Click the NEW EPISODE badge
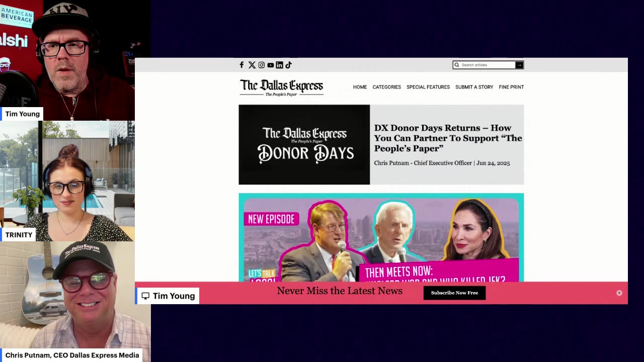This screenshot has height=362, width=644. [x=271, y=219]
